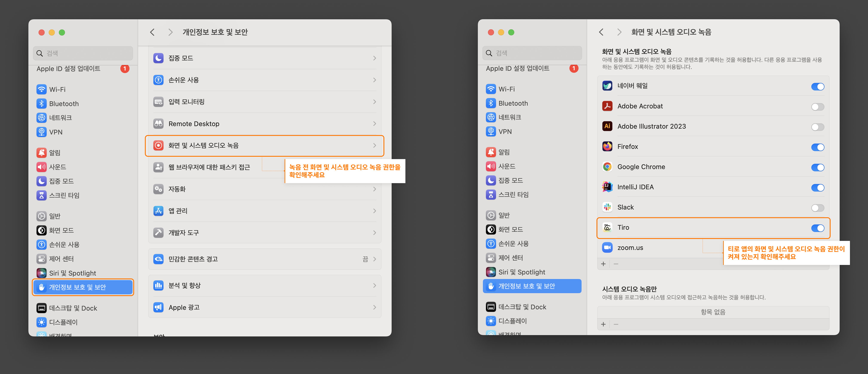Screen dimensions: 868x374
Task: Click plus button under 시스템 오디오 녹음만
Action: 603,324
